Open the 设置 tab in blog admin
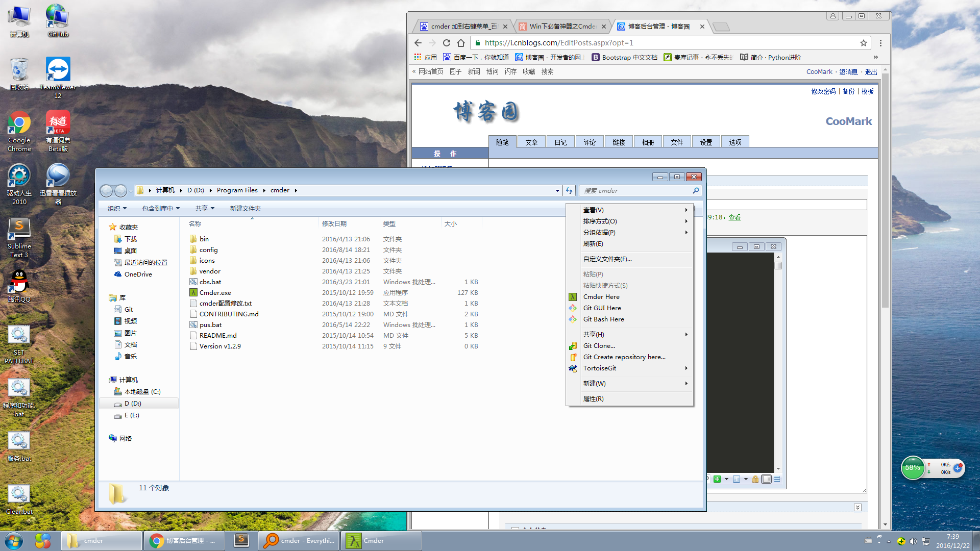Image resolution: width=980 pixels, height=551 pixels. pyautogui.click(x=706, y=142)
